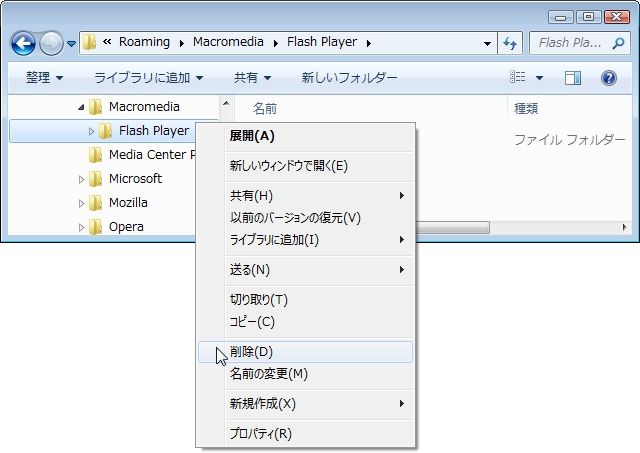Open the view options dropdown arrow
Viewport: 640px width, 453px height.
point(539,78)
